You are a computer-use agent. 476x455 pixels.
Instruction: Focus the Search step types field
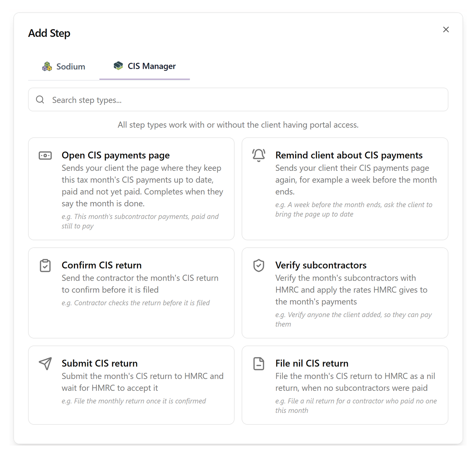238,100
